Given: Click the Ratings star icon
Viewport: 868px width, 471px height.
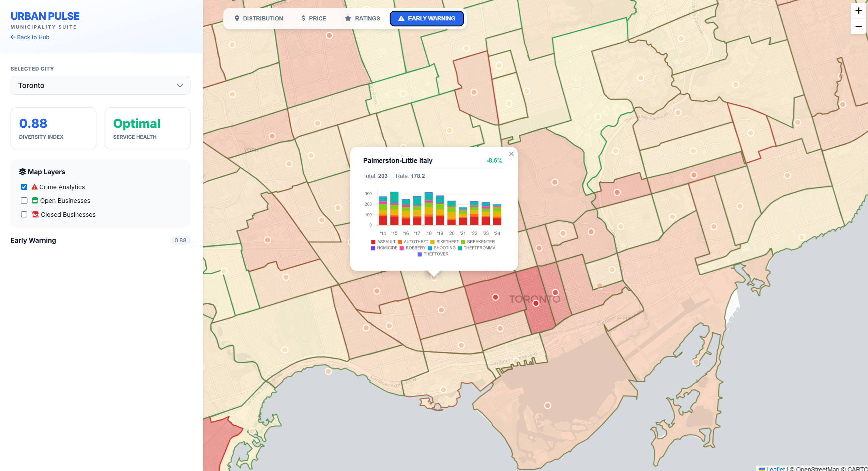Looking at the screenshot, I should point(347,18).
